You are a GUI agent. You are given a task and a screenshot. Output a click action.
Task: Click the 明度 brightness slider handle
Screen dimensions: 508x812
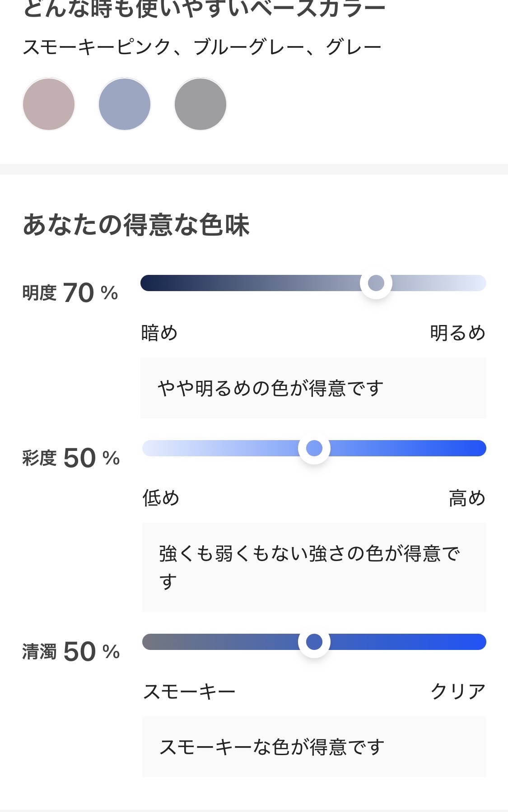(x=376, y=283)
